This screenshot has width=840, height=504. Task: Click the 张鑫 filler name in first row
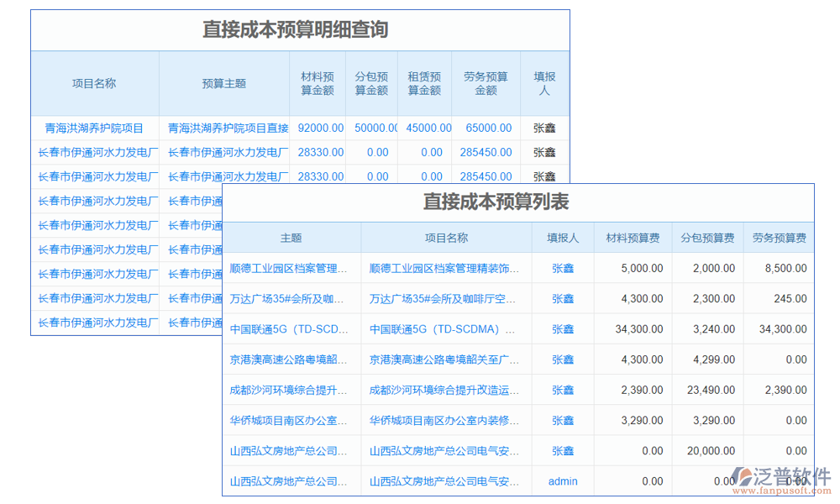tap(544, 128)
